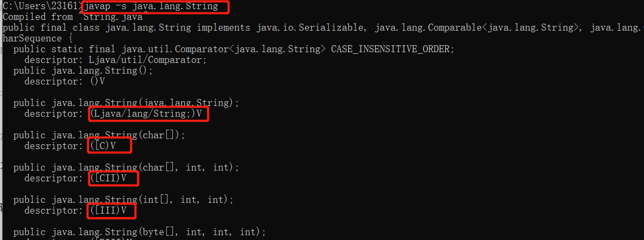The image size is (644, 240).
Task: Click the highlighted ([C)V descriptor
Action: 103,146
